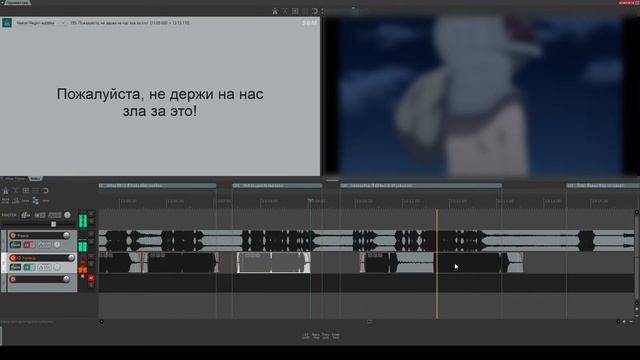The image size is (640, 360).
Task: Click vertical zoom button below vertical scrollbar
Action: pyautogui.click(x=636, y=309)
